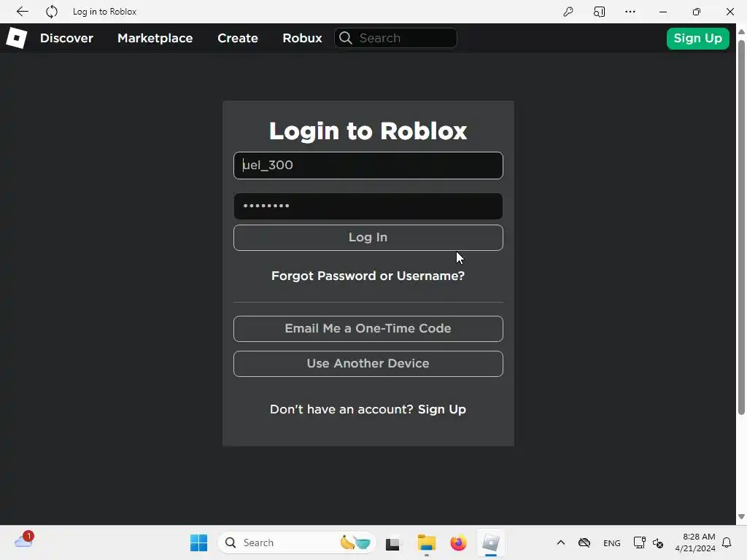This screenshot has height=560, width=747.
Task: Launch File Explorer from the taskbar
Action: (x=426, y=542)
